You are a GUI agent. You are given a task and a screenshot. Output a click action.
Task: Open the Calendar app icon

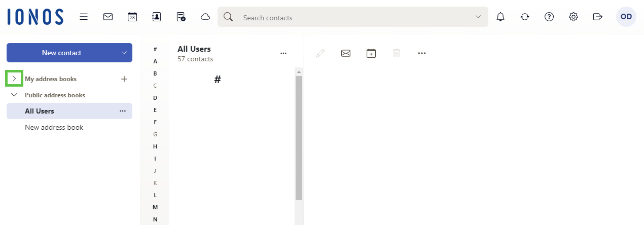132,17
